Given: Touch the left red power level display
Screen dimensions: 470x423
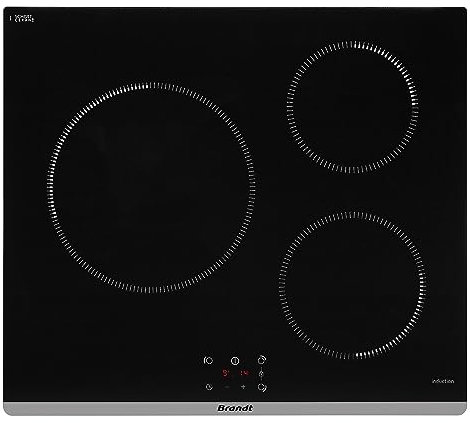Looking at the screenshot, I should point(227,373).
